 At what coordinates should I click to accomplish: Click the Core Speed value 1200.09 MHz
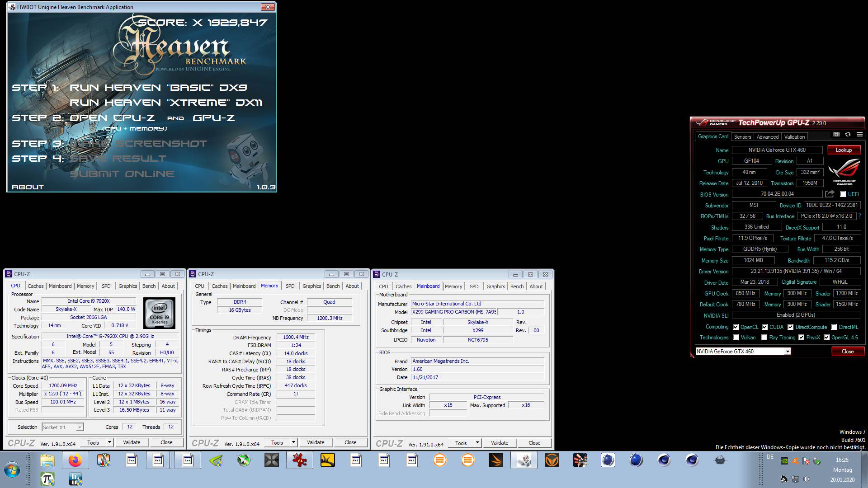[63, 385]
